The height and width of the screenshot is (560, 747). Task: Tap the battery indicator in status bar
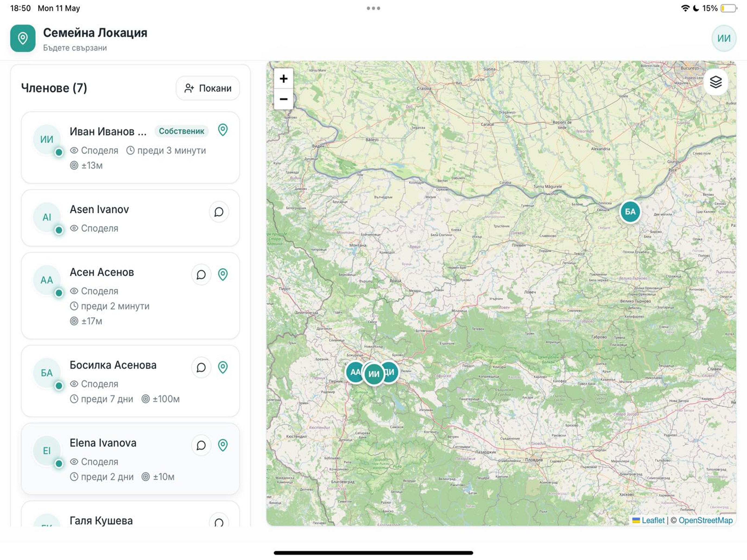point(729,8)
